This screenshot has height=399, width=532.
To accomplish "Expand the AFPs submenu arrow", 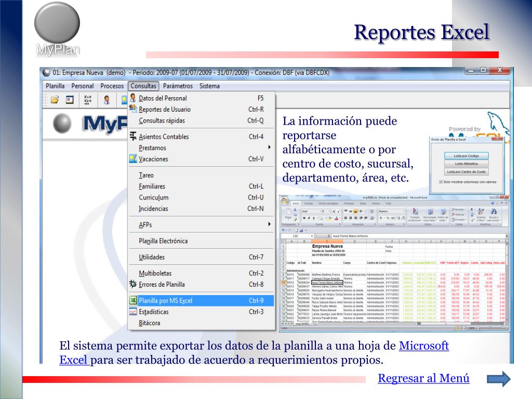I will click(x=270, y=224).
